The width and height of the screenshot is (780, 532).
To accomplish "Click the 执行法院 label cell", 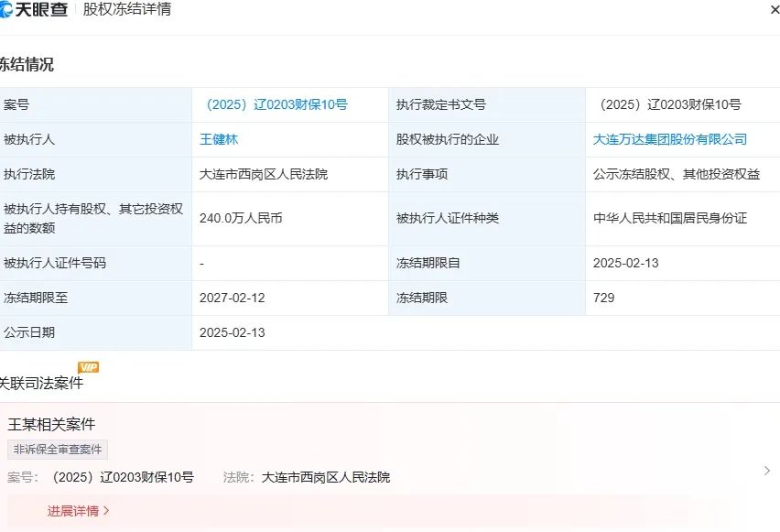I will 95,175.
